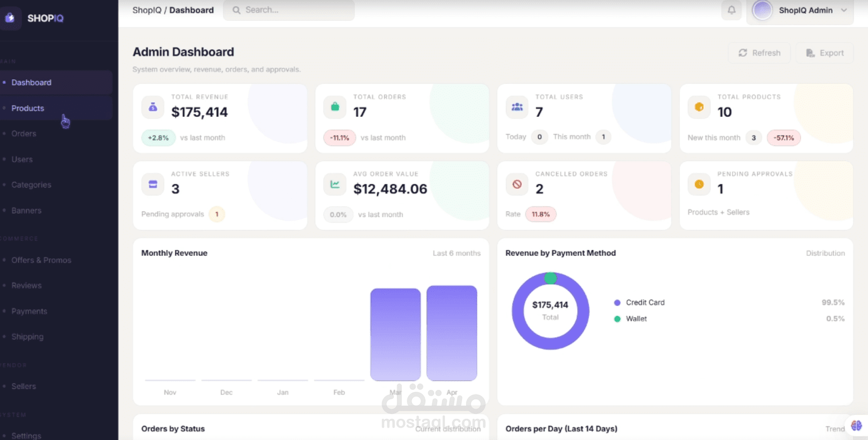This screenshot has height=440, width=868.
Task: Click the export file icon
Action: (x=810, y=53)
